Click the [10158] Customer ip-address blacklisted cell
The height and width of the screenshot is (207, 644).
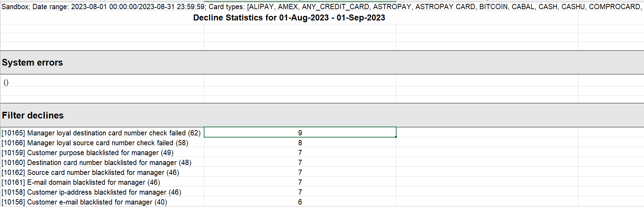pyautogui.click(x=92, y=192)
